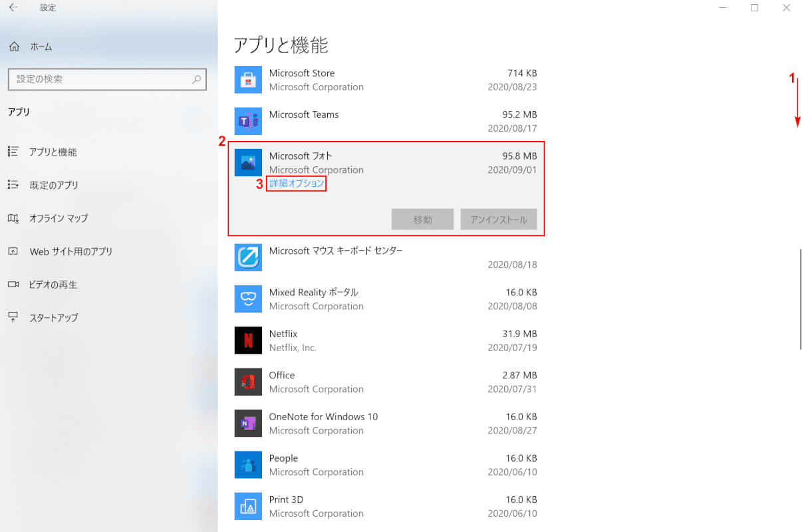Focus the 設定の検索 search field

107,79
